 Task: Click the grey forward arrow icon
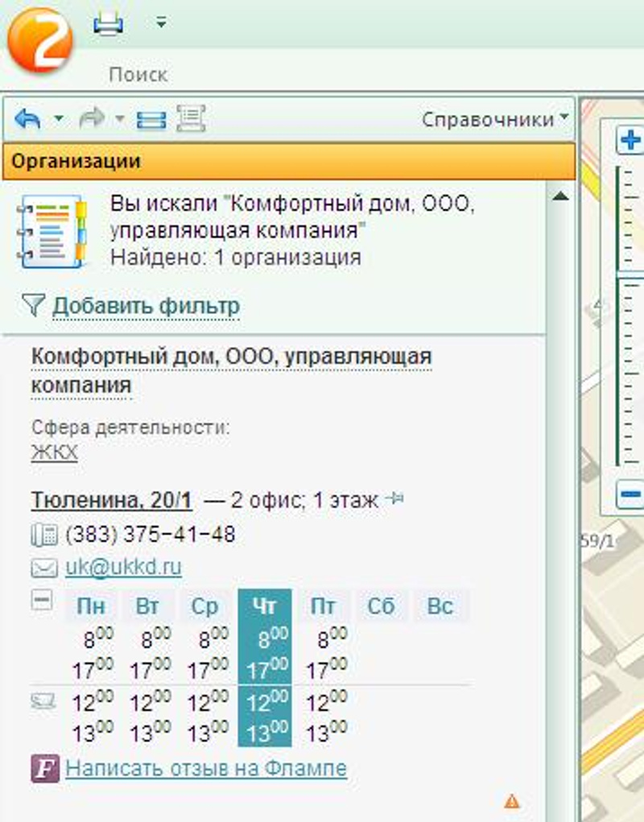pyautogui.click(x=92, y=120)
